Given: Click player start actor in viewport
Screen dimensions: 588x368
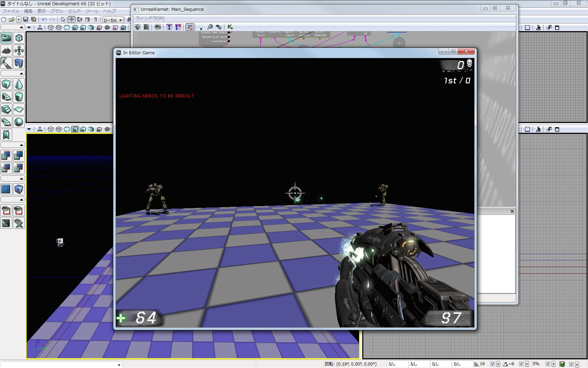Looking at the screenshot, I should (x=60, y=242).
